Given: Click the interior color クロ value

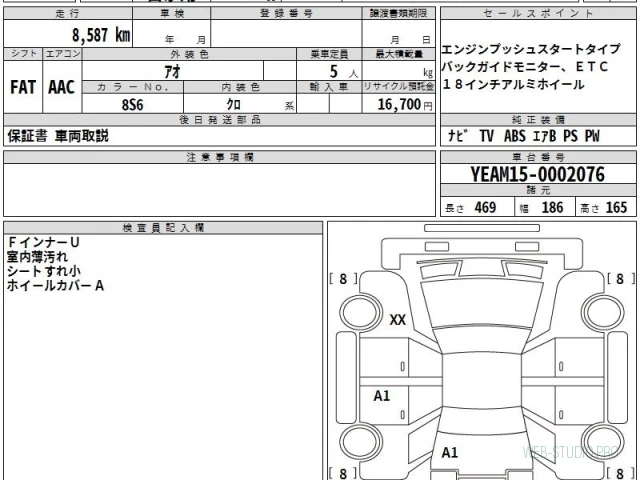Looking at the screenshot, I should pos(233,104).
